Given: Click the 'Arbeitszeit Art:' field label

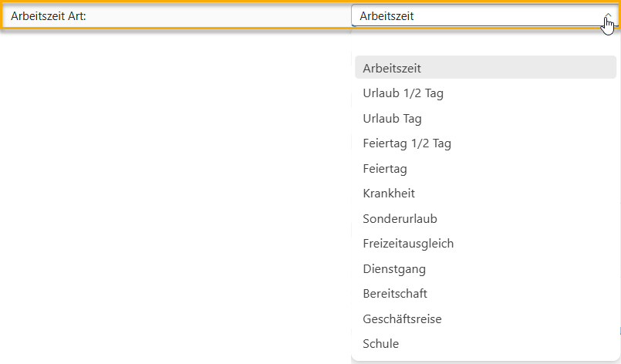Looking at the screenshot, I should pos(48,15).
